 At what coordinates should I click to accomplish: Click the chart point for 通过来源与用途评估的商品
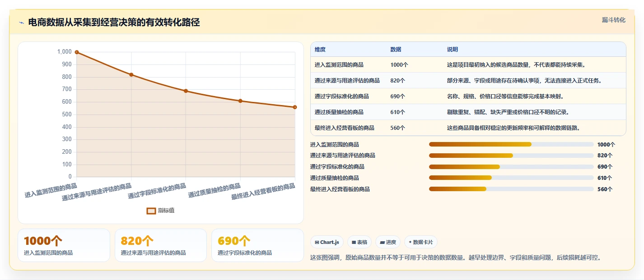pos(131,74)
